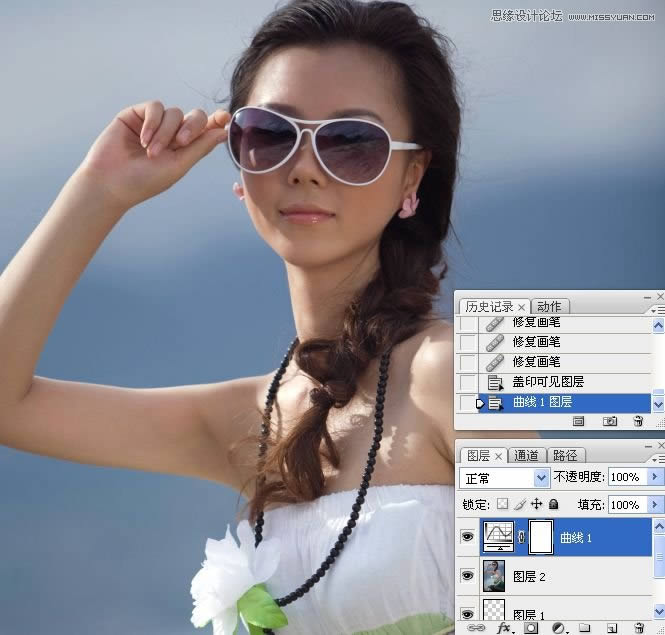This screenshot has height=635, width=665.
Task: Toggle visibility of 图层 2
Action: click(467, 576)
